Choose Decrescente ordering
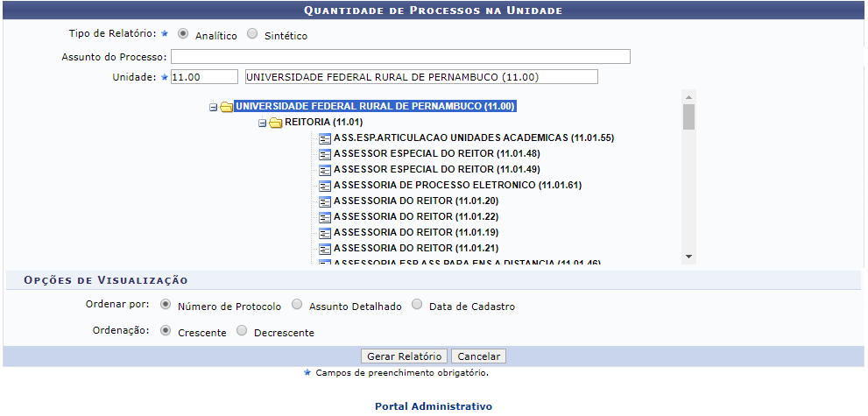Viewport: 868px width, 416px height. coord(243,332)
